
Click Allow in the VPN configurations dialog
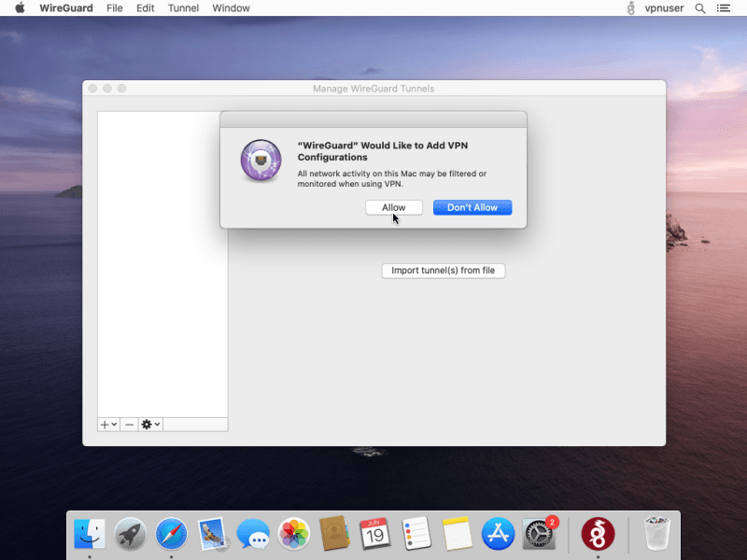[393, 207]
